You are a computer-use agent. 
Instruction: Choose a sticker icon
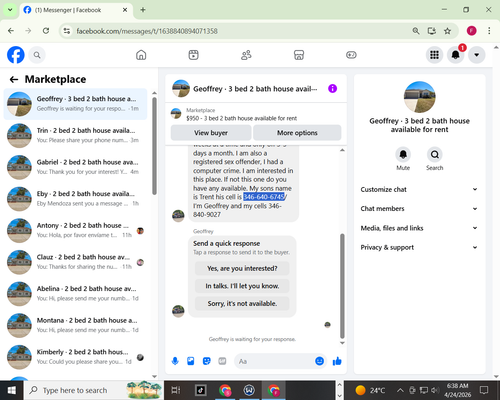207,361
